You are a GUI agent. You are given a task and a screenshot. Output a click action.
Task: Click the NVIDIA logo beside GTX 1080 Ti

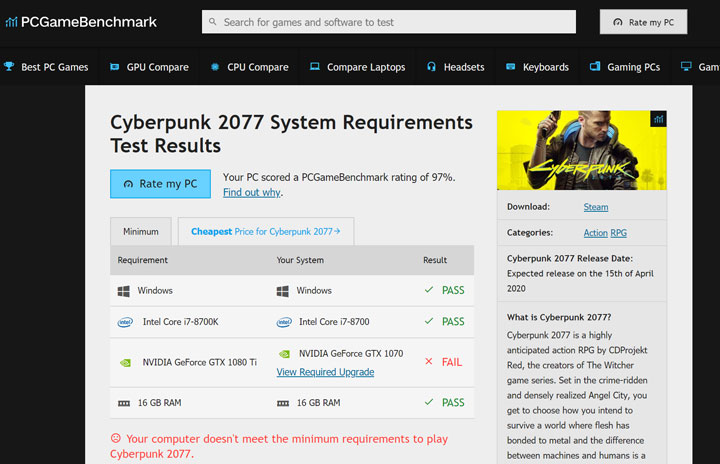pyautogui.click(x=125, y=362)
